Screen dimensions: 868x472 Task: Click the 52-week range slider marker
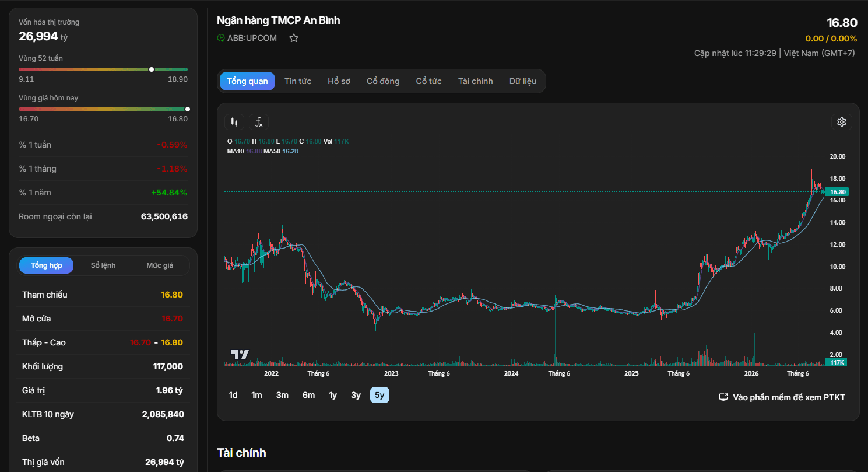pyautogui.click(x=152, y=69)
